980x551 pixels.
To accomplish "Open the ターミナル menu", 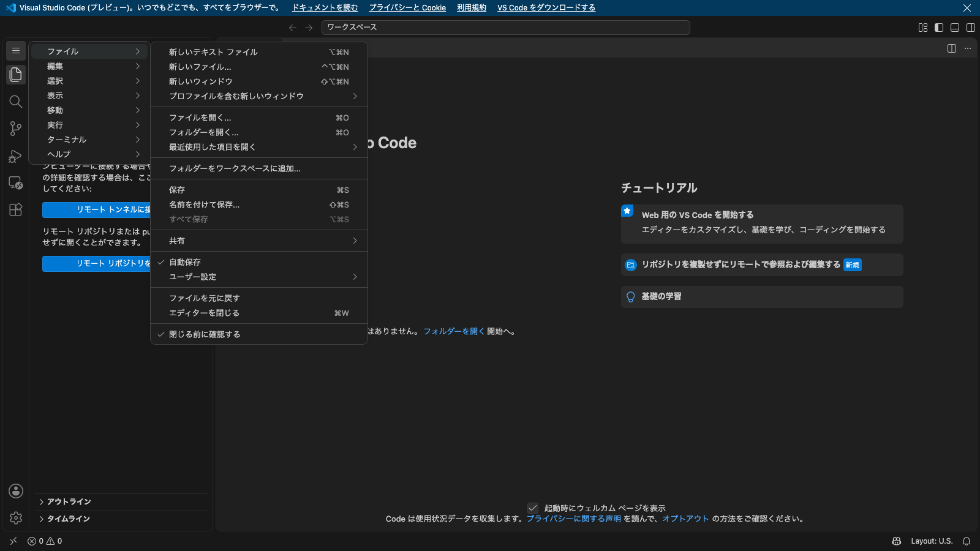I will [89, 140].
